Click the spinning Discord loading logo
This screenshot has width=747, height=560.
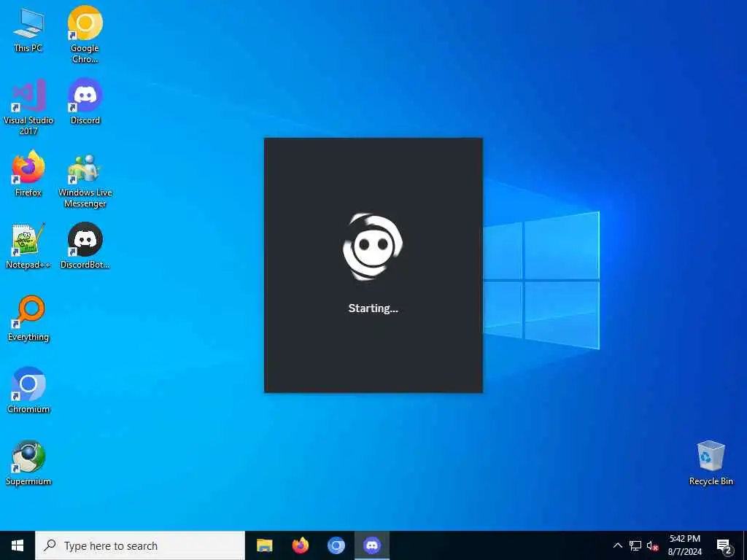[373, 246]
